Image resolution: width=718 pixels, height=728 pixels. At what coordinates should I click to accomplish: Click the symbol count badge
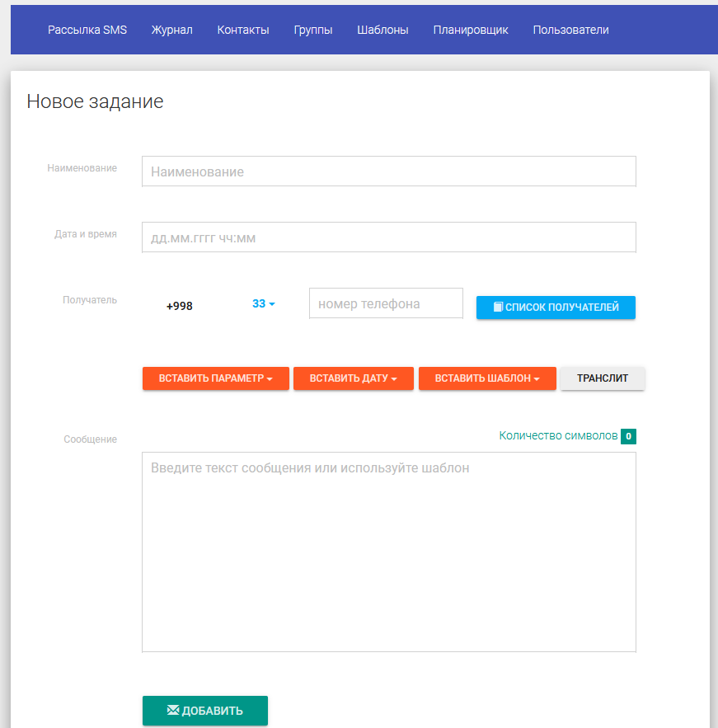[628, 436]
